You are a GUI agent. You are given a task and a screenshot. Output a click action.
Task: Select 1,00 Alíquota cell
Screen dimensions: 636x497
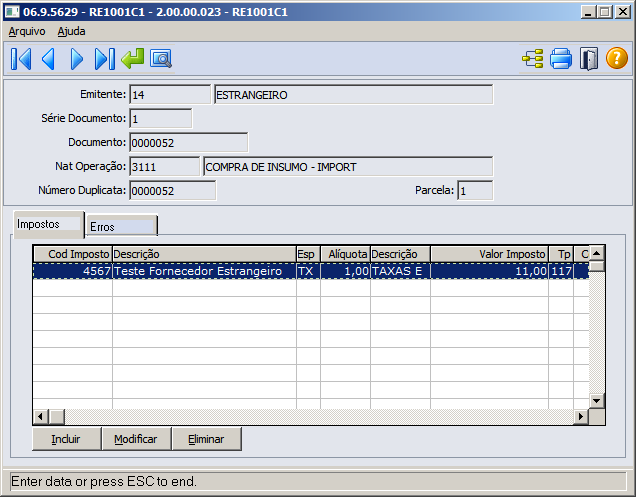(346, 271)
